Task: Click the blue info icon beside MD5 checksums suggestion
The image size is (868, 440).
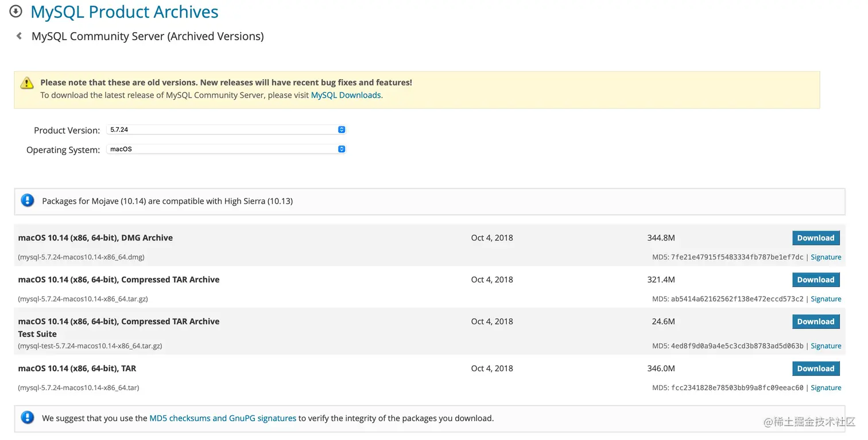Action: pyautogui.click(x=28, y=418)
